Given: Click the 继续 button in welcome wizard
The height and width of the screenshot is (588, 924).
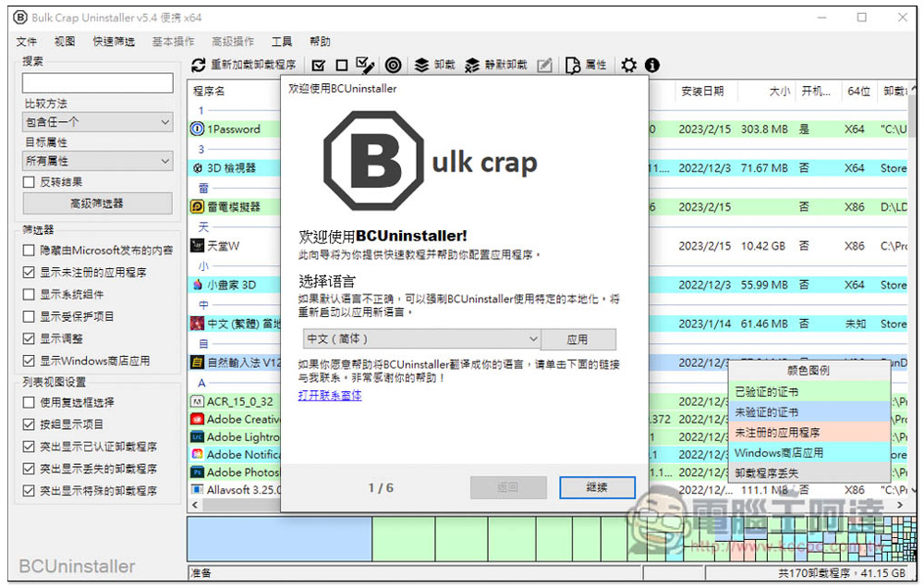Looking at the screenshot, I should [596, 487].
